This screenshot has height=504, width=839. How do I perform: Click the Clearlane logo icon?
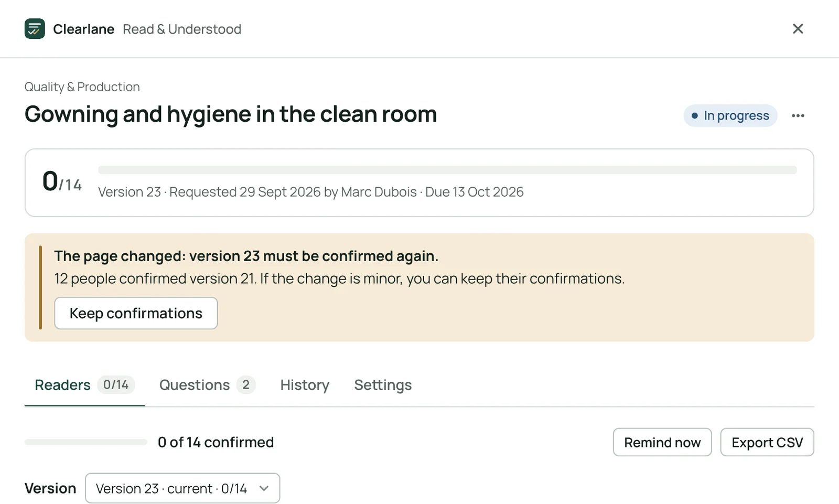(35, 29)
